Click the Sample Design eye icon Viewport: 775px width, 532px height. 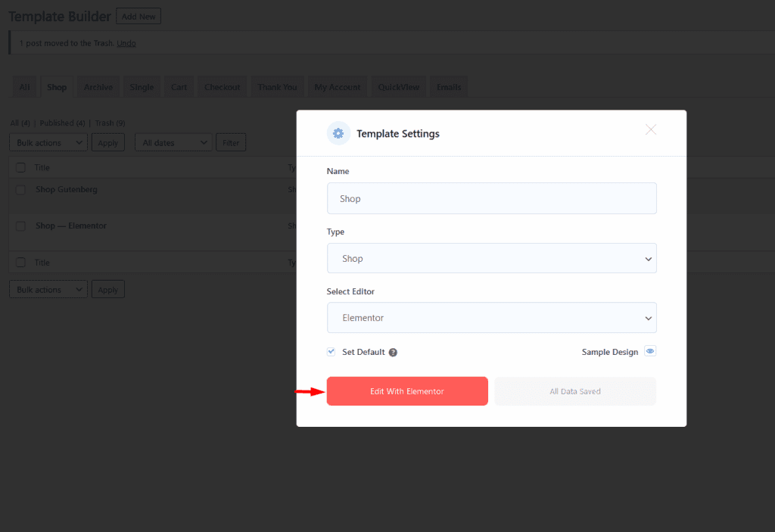tap(650, 352)
